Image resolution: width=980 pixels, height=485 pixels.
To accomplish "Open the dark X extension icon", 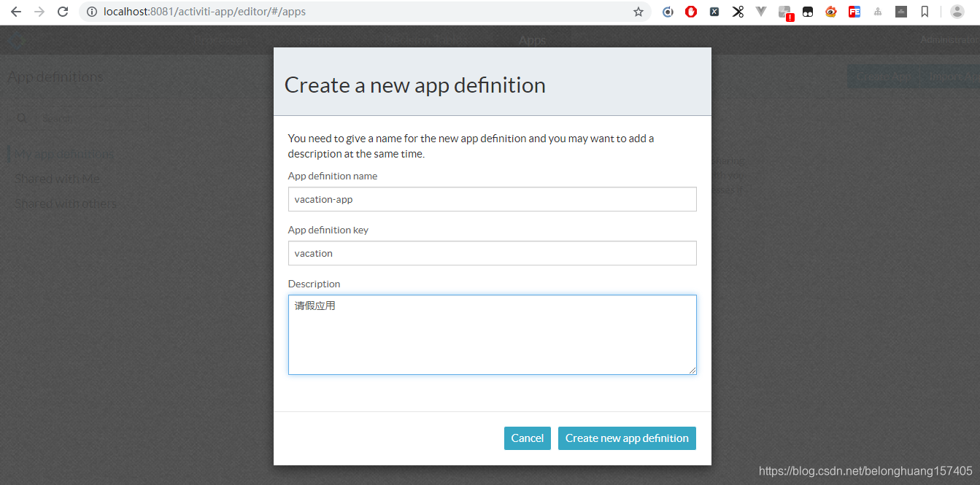I will click(x=714, y=12).
